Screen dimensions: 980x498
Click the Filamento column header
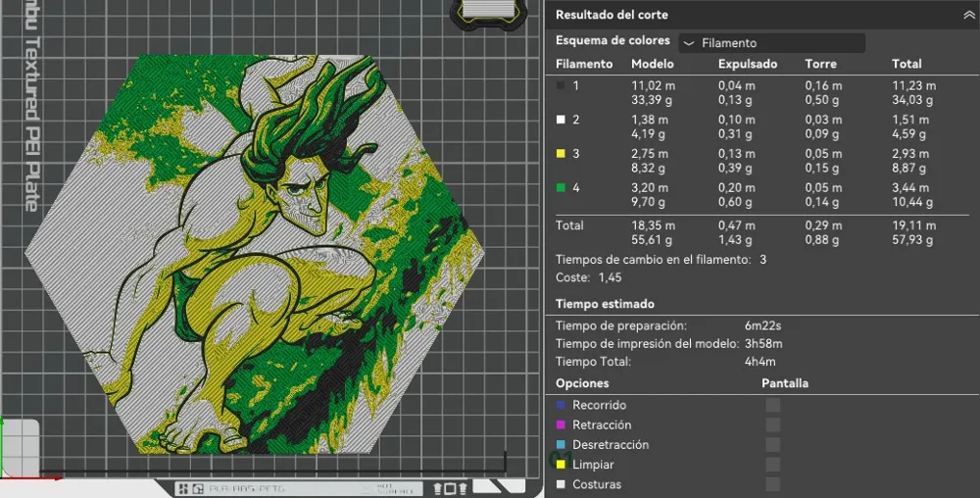[x=584, y=64]
